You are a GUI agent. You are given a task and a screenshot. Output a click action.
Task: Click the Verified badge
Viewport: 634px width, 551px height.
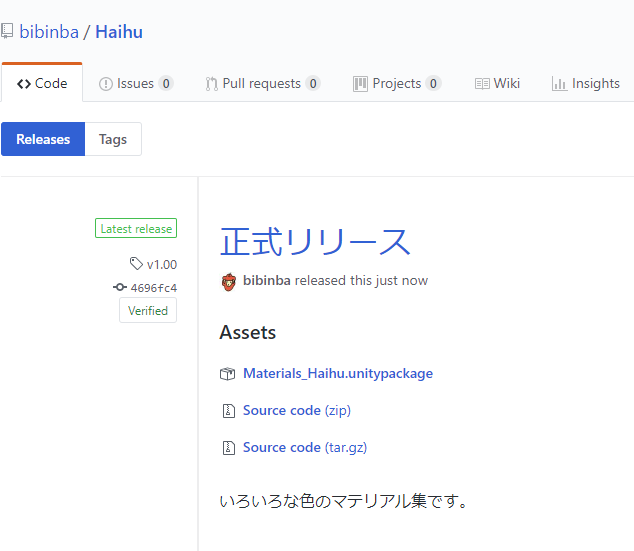pos(148,310)
